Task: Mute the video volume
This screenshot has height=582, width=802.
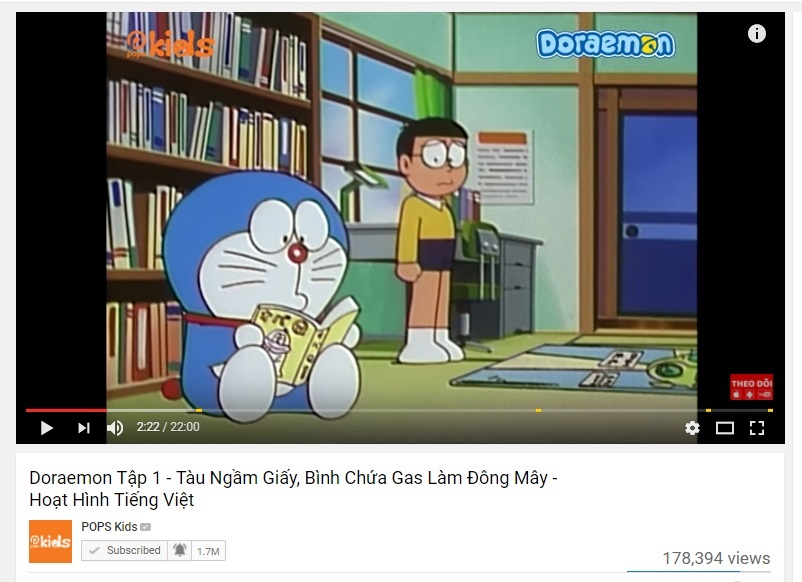Action: [115, 428]
